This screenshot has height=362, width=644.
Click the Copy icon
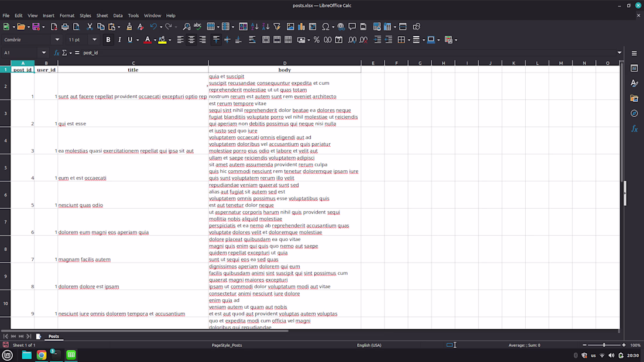[x=101, y=27]
